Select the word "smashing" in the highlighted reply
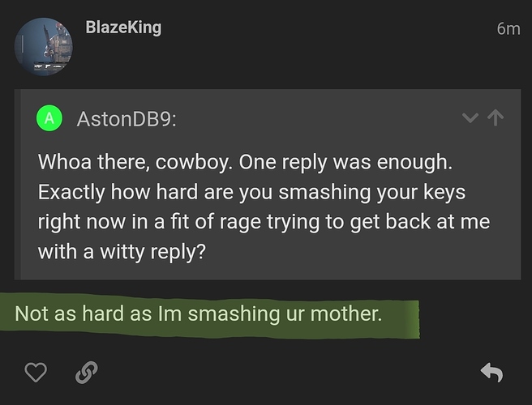Screen dimensions: 532x405 pyautogui.click(x=234, y=314)
